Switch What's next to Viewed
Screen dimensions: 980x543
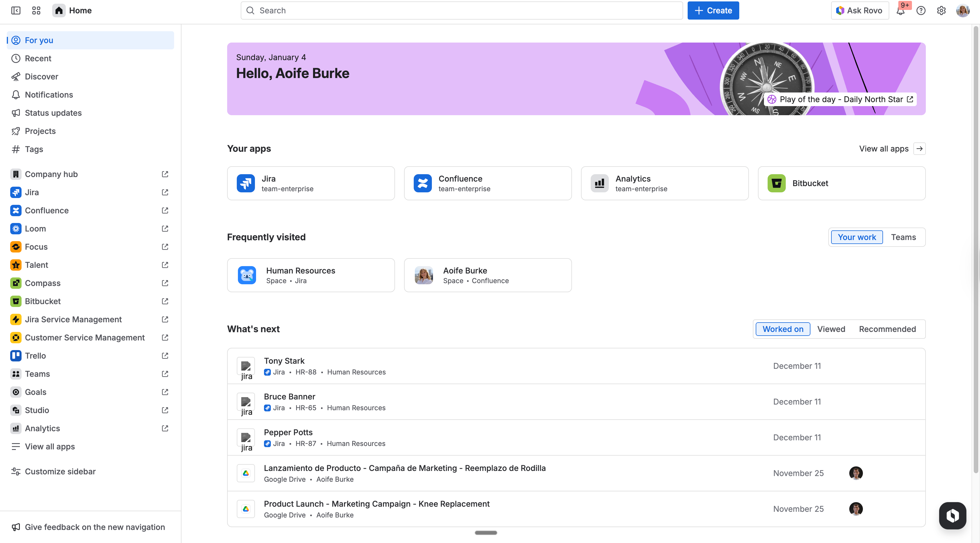click(831, 329)
